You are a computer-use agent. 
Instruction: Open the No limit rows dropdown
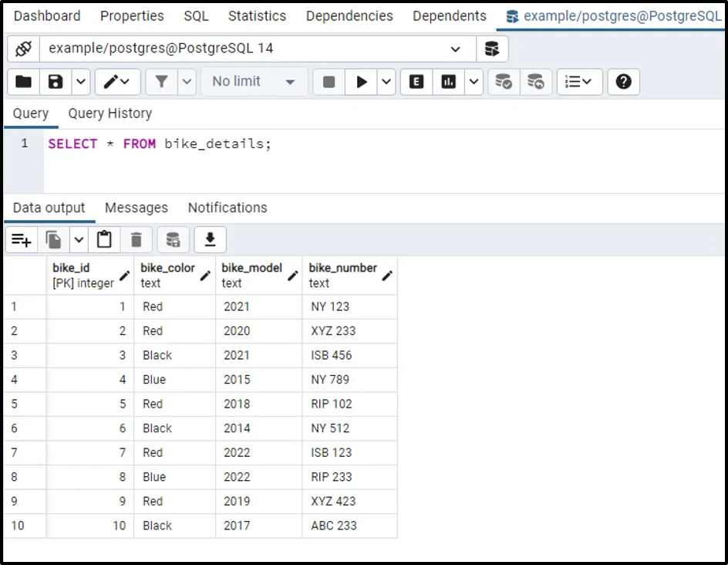tap(254, 82)
